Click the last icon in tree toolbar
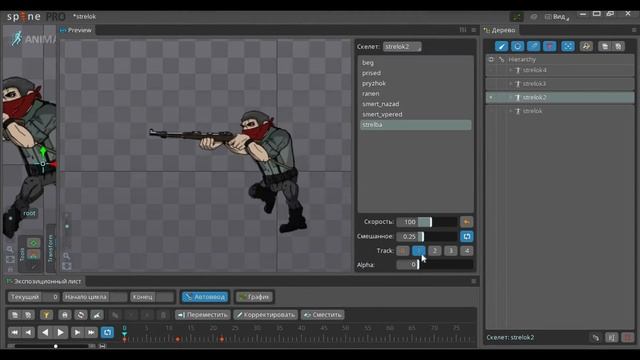Image resolution: width=640 pixels, height=360 pixels. click(x=618, y=46)
